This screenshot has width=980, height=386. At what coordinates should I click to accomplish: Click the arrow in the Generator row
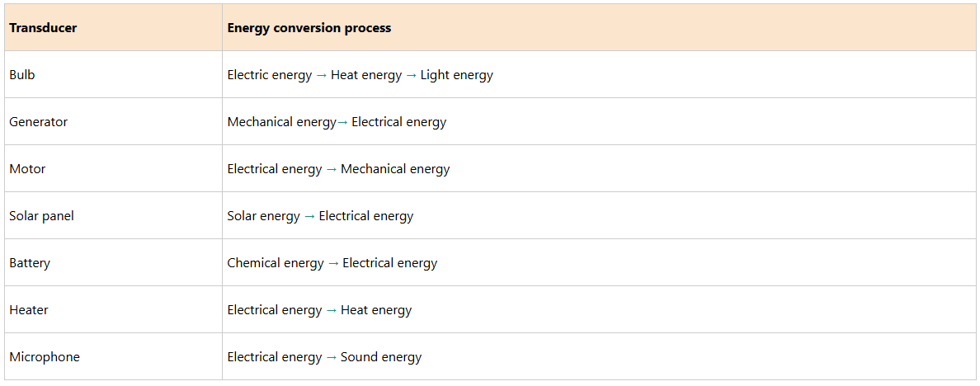point(343,122)
